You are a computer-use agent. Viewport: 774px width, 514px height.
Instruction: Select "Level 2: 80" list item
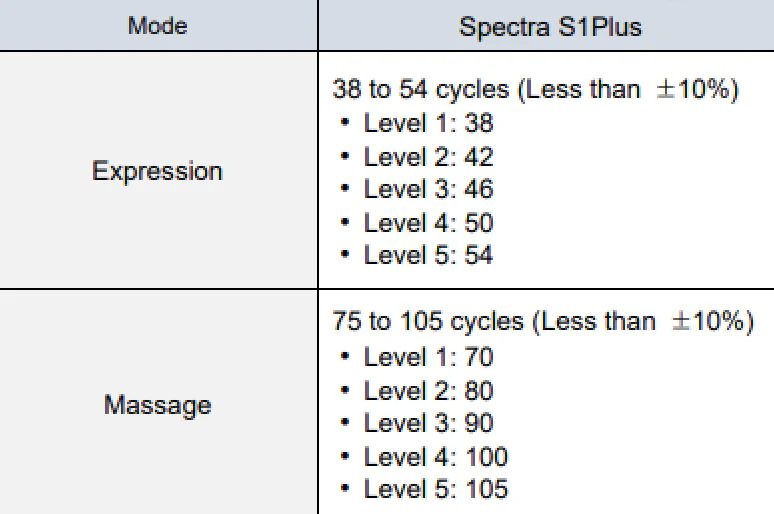[428, 390]
